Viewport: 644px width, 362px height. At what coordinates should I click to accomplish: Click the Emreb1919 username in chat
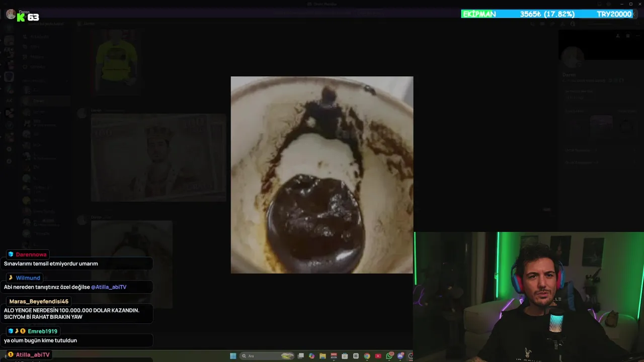(x=43, y=331)
